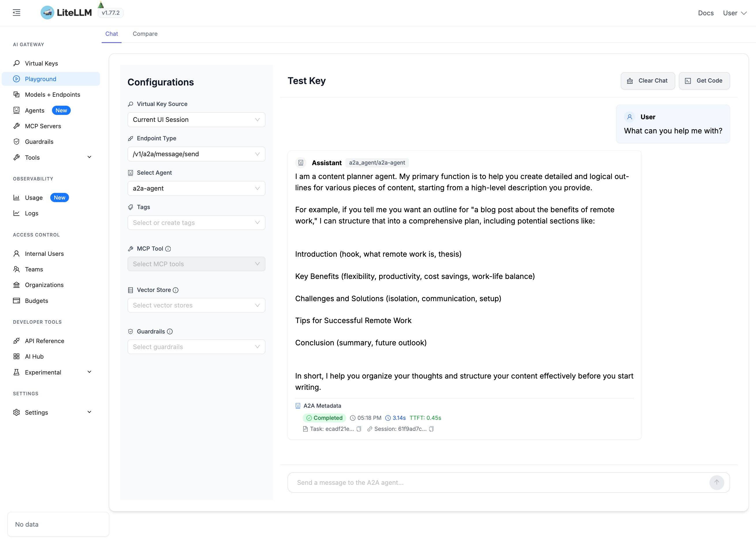The width and height of the screenshot is (756, 544).
Task: Expand the Experimental sidebar menu
Action: (53, 372)
